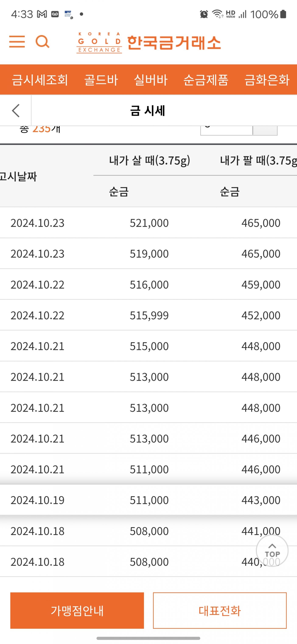The image size is (297, 644).
Task: Open the hamburger menu
Action: [x=17, y=41]
